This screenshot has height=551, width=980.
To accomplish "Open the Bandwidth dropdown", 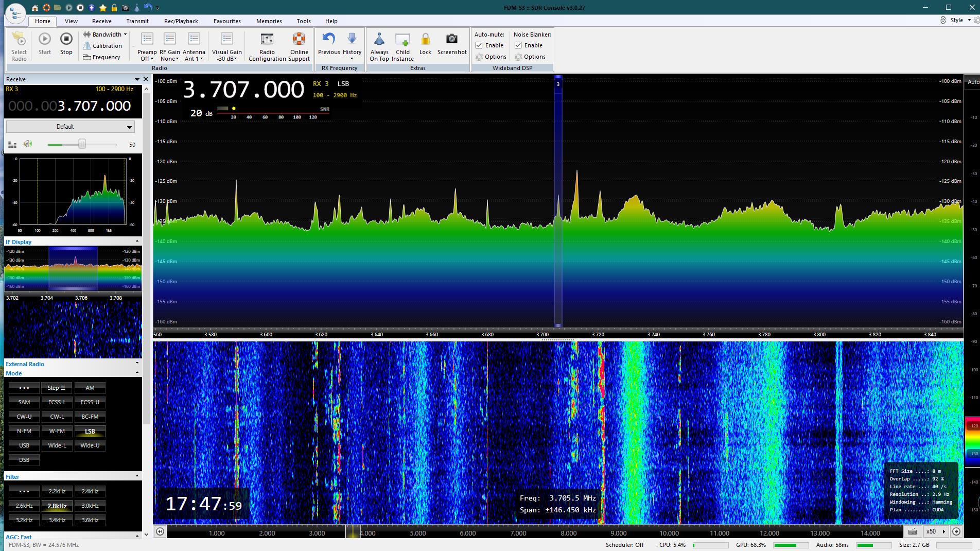I will coord(106,35).
